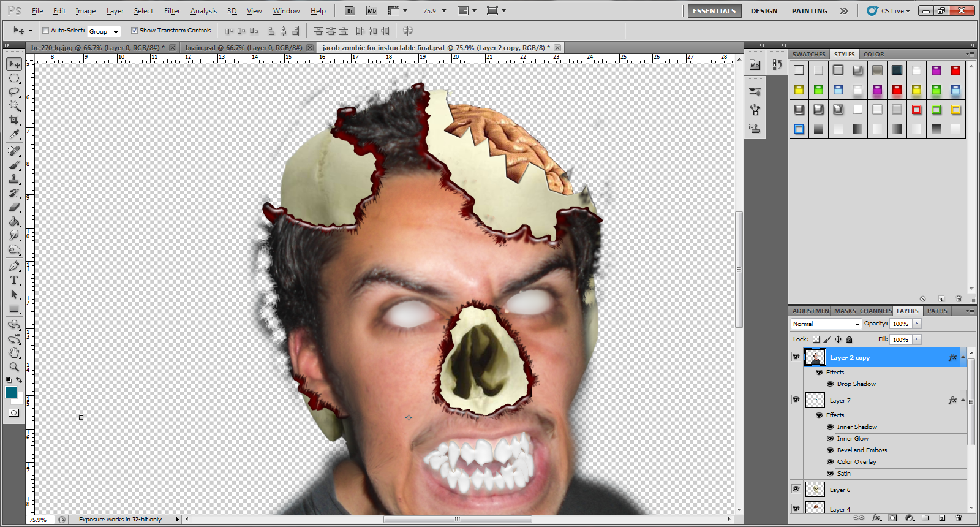Add a layer style via fx button
Viewport: 980px width, 527px height.
click(876, 518)
